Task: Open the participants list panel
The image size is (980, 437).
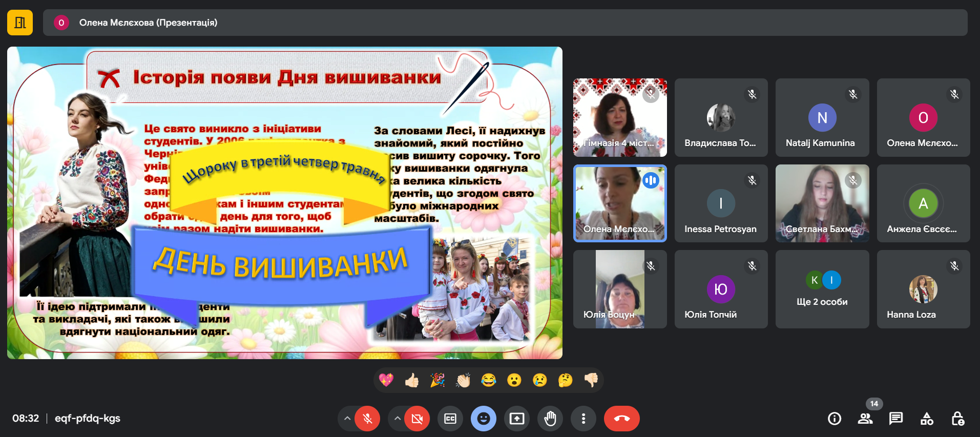Action: (865, 419)
